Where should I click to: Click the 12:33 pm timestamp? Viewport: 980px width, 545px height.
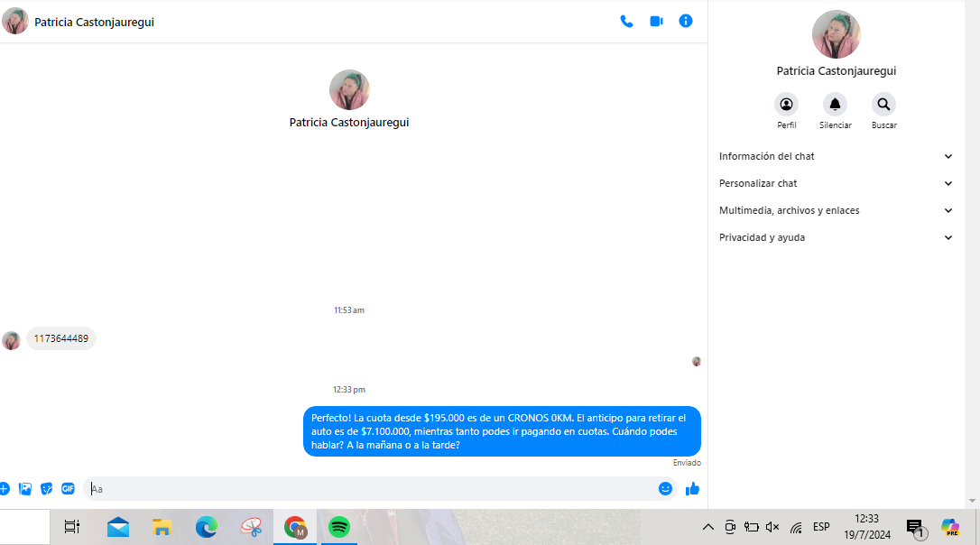pyautogui.click(x=348, y=390)
